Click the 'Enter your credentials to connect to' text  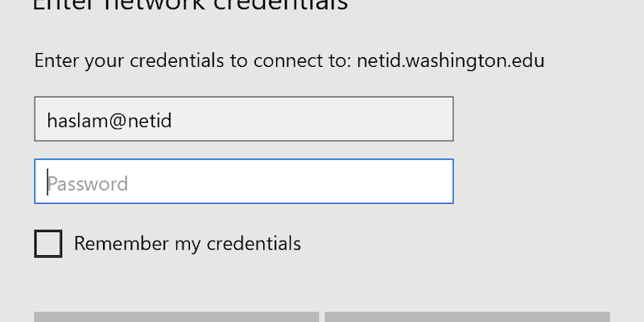[193, 61]
